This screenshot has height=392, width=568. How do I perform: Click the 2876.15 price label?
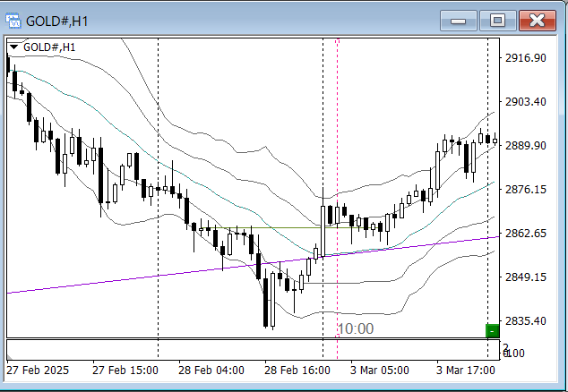tap(526, 190)
